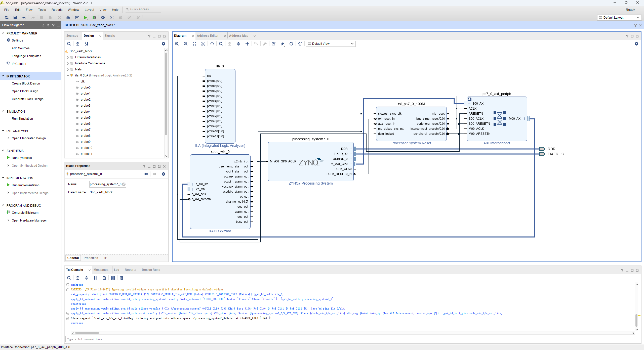Image resolution: width=644 pixels, height=350 pixels.
Task: Click the Save disk icon in main toolbar
Action: [15, 18]
